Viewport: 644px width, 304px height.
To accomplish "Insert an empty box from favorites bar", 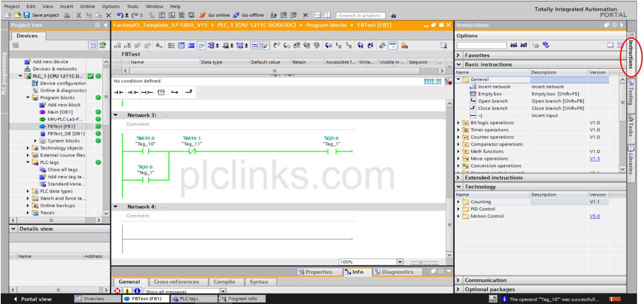I will point(161,92).
